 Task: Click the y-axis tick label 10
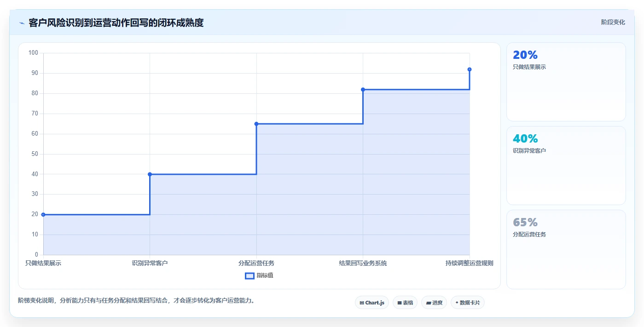(35, 235)
